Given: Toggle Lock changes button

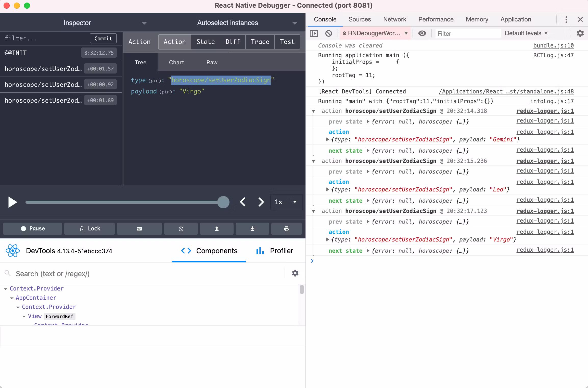Looking at the screenshot, I should coord(90,228).
